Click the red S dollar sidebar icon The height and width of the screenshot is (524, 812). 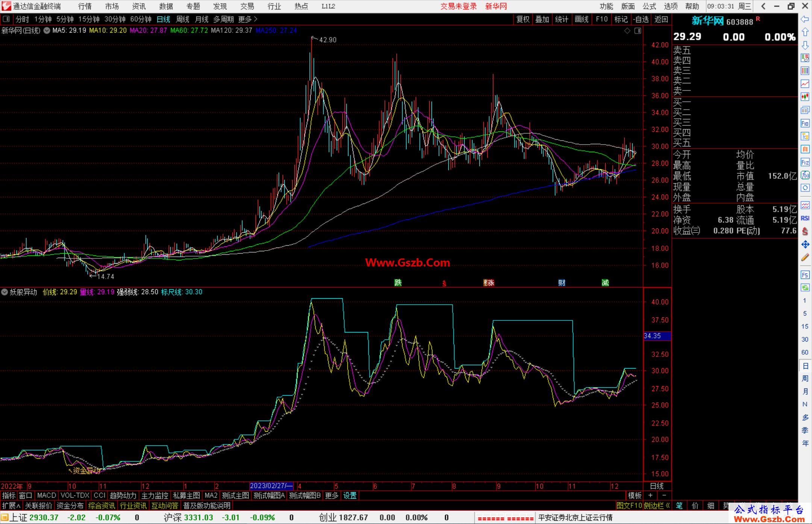[x=805, y=231]
